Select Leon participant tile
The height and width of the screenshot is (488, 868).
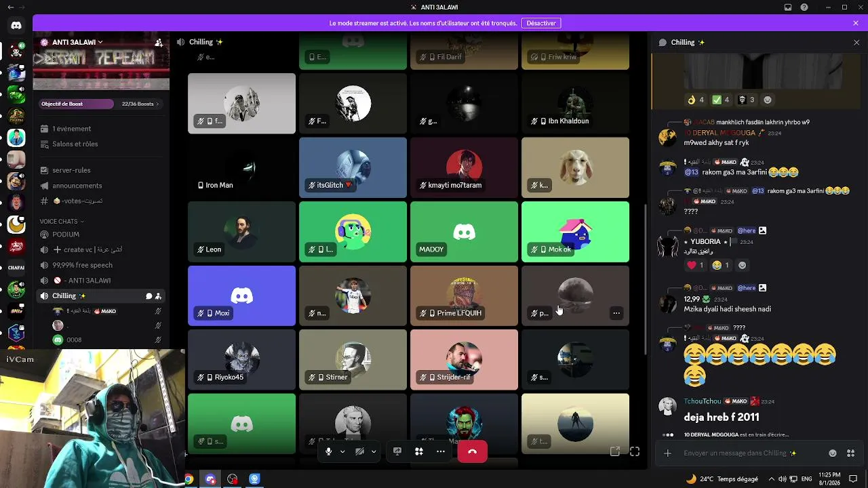[241, 232]
